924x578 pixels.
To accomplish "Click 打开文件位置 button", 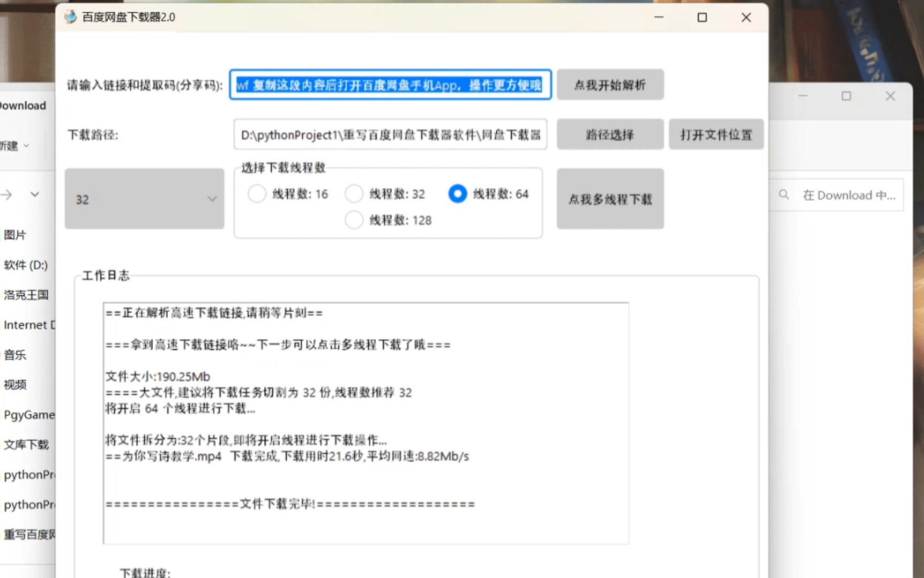I will tap(716, 134).
